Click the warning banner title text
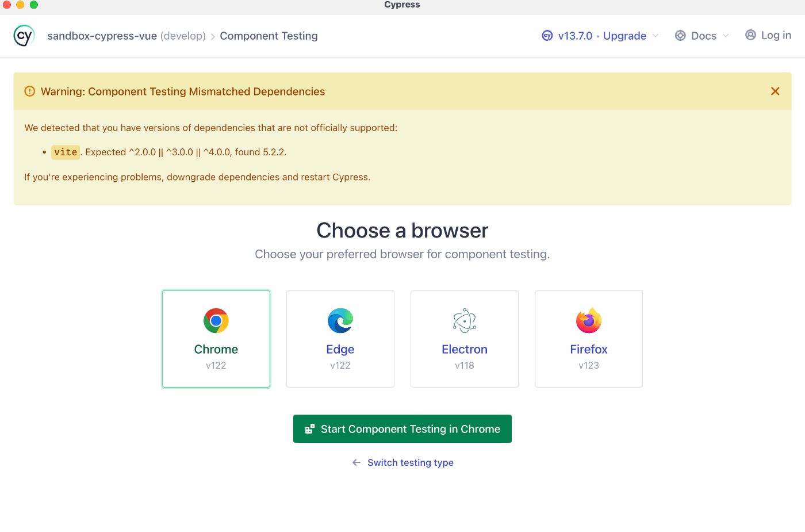Viewport: 805px width, 532px height. point(183,91)
